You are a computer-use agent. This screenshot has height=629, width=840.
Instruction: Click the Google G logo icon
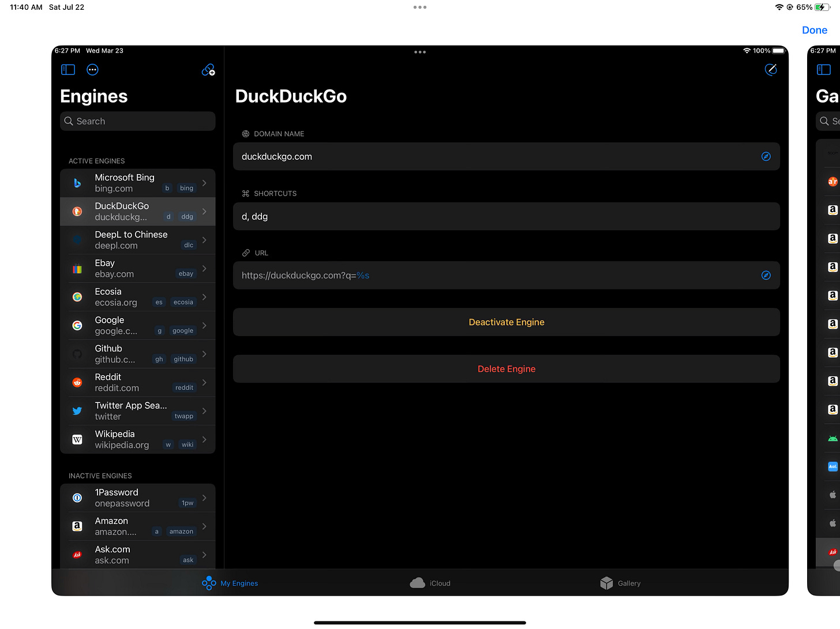77,326
